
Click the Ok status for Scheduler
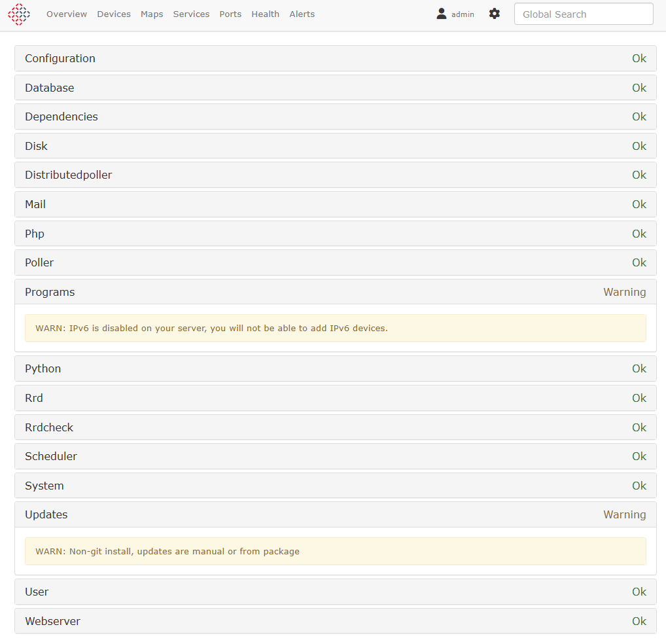pos(639,456)
